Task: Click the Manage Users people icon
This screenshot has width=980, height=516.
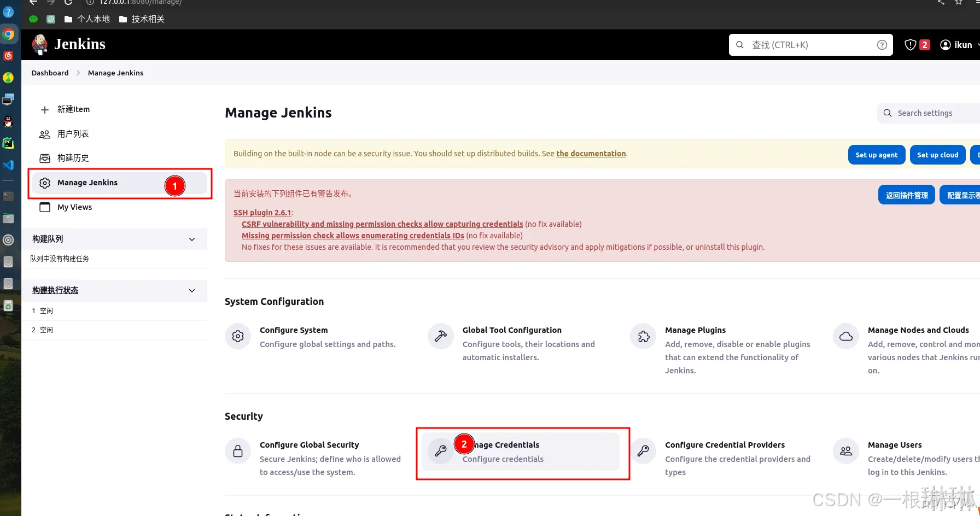Action: pos(846,451)
